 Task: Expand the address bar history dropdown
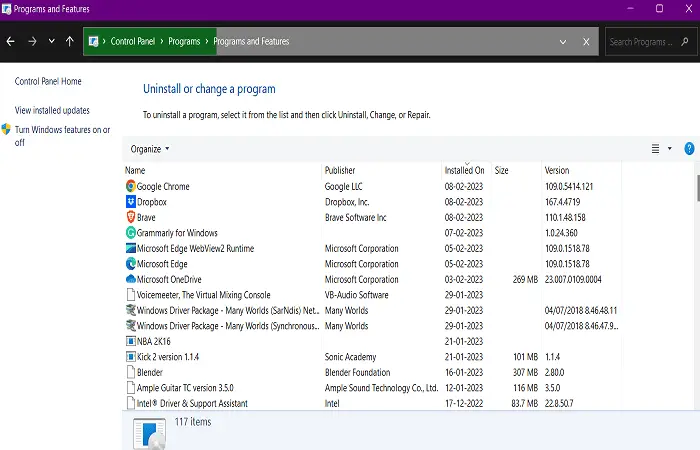point(563,42)
